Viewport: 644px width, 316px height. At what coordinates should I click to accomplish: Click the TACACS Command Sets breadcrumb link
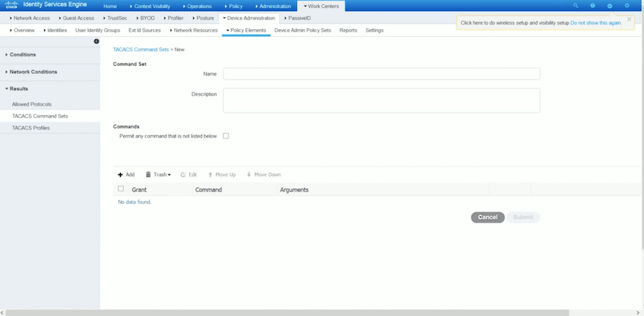click(x=141, y=49)
